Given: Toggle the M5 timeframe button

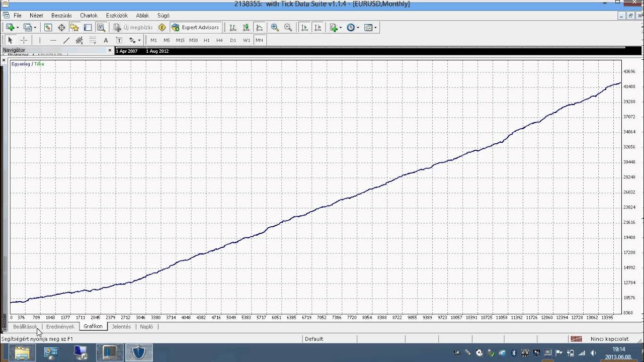Looking at the screenshot, I should [x=167, y=40].
